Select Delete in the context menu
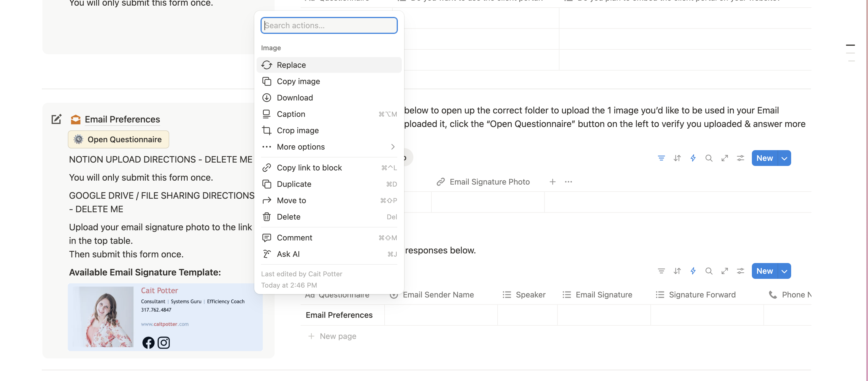 tap(288, 217)
